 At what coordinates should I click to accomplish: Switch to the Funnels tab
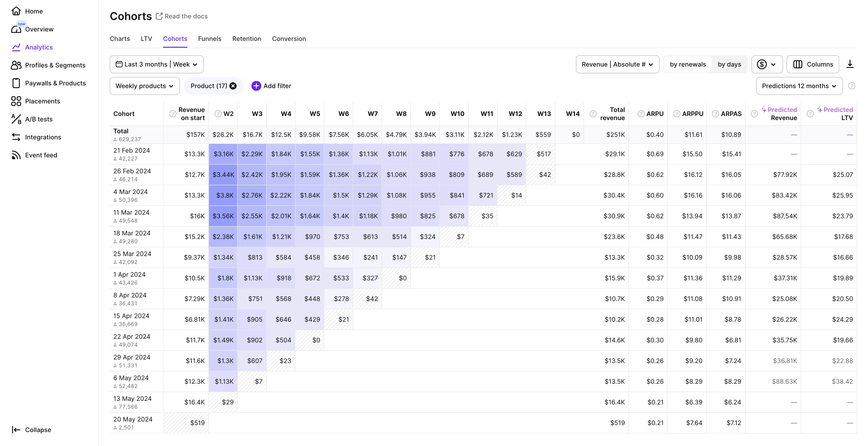pos(210,39)
